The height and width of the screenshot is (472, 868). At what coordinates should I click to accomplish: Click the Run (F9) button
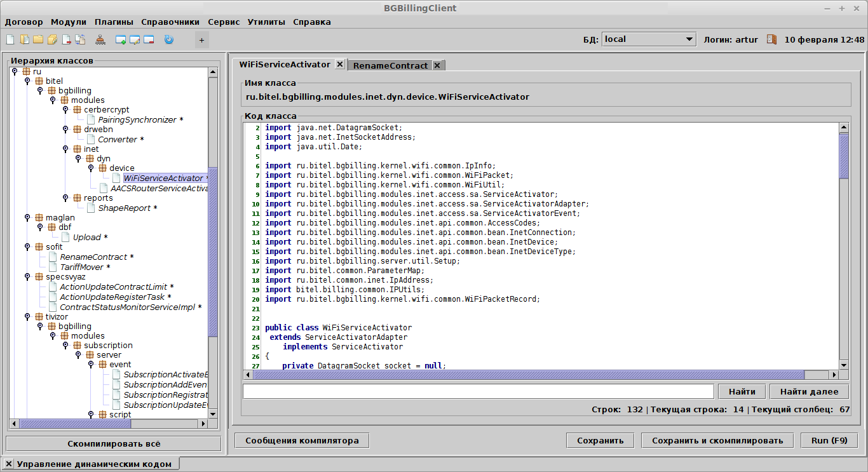coord(829,440)
